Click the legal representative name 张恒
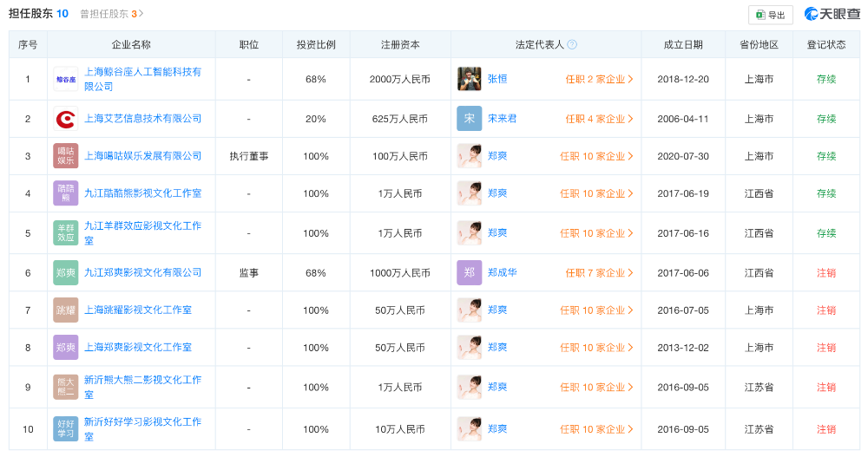Screen dimensions: 868x457 click(497, 79)
